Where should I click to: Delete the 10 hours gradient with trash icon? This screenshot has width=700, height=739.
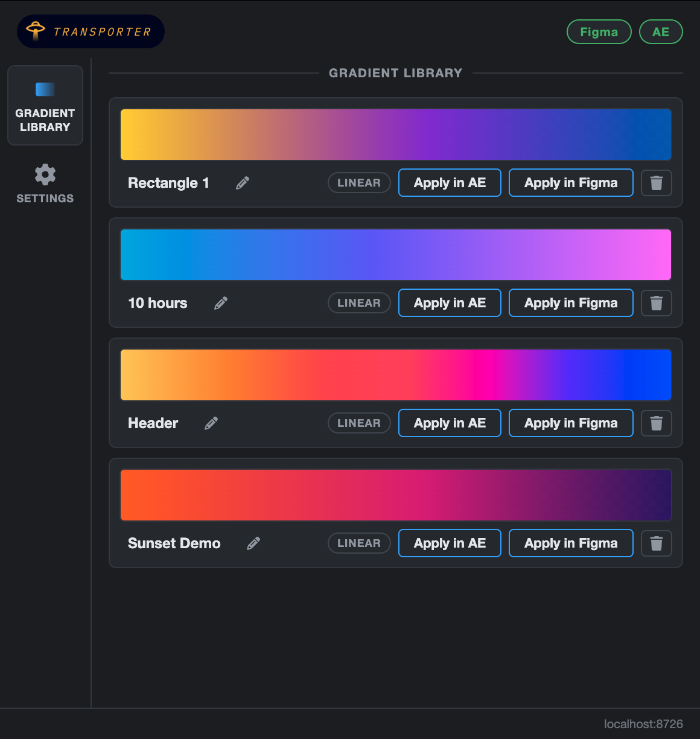point(657,303)
